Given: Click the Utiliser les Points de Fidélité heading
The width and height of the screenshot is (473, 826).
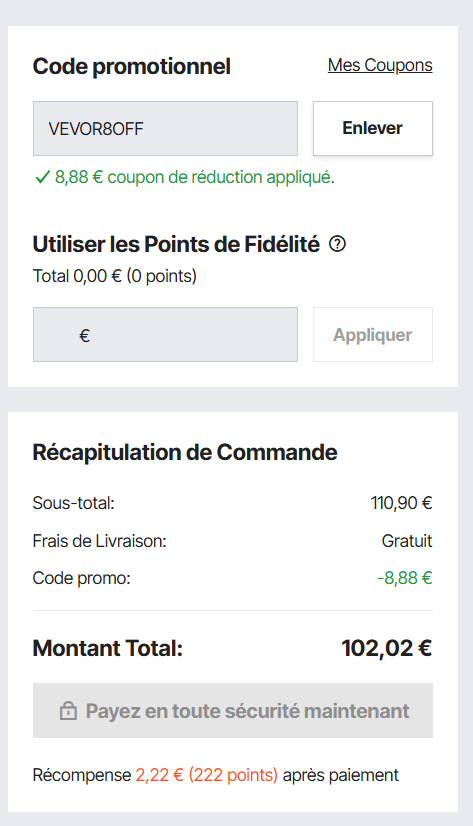Looking at the screenshot, I should pos(176,244).
